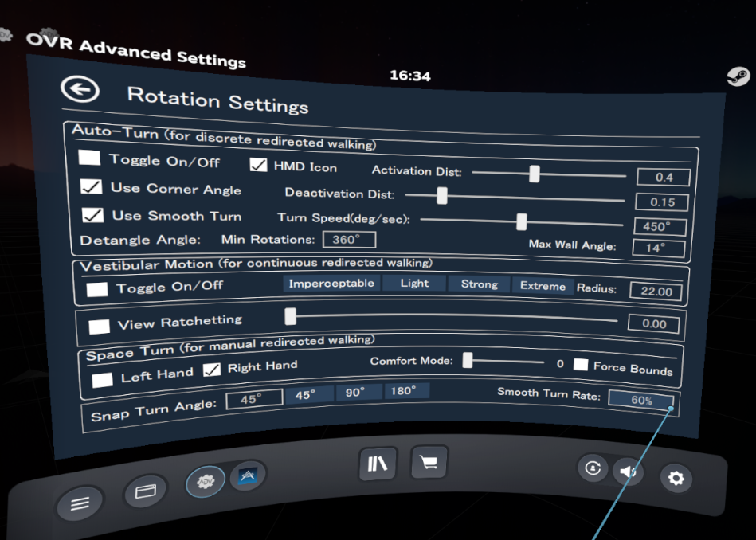Click the Turn Speed slider handle

pyautogui.click(x=522, y=221)
